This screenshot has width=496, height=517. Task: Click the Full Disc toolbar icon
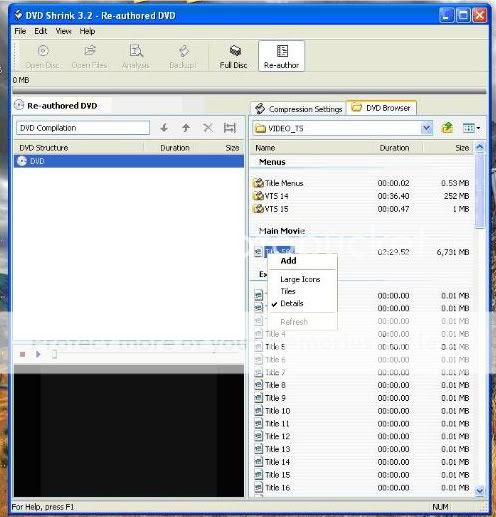tap(233, 56)
